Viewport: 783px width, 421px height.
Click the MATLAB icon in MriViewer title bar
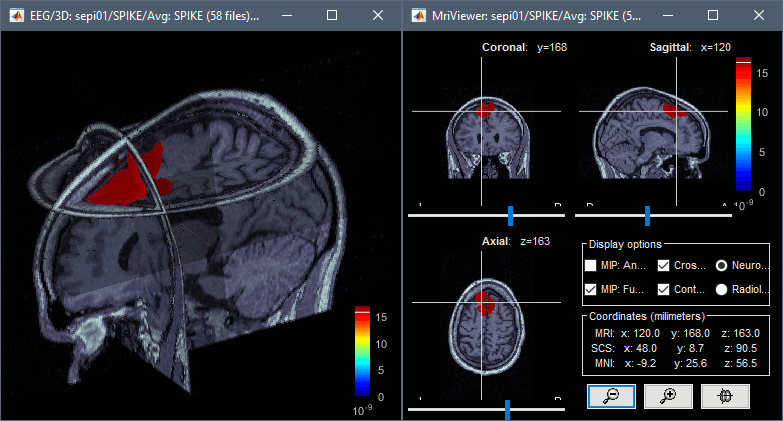[x=416, y=17]
